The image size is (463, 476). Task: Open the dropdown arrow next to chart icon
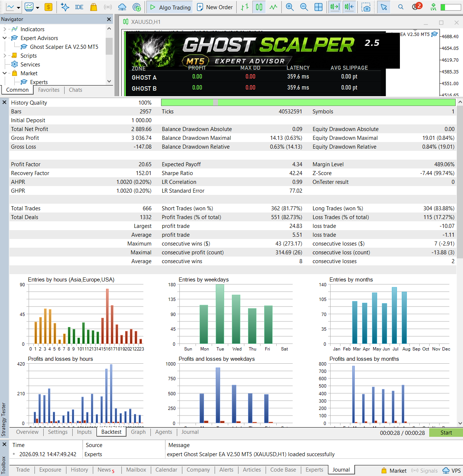point(18,7)
